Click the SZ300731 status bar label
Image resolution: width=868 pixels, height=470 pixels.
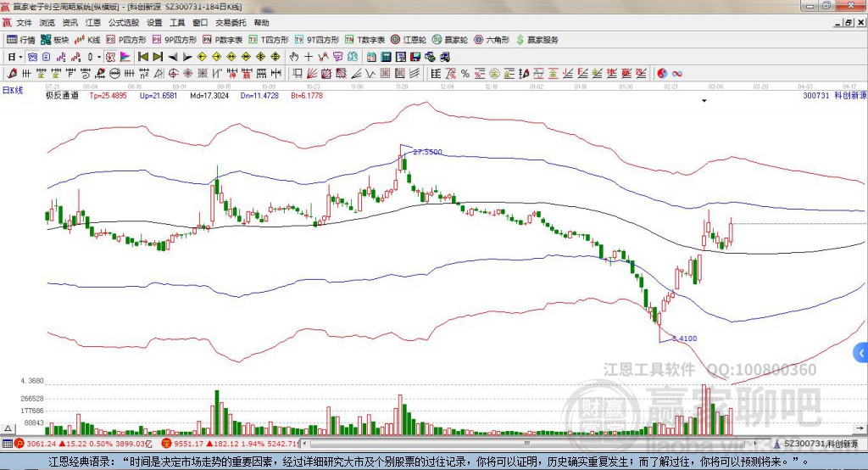point(821,444)
